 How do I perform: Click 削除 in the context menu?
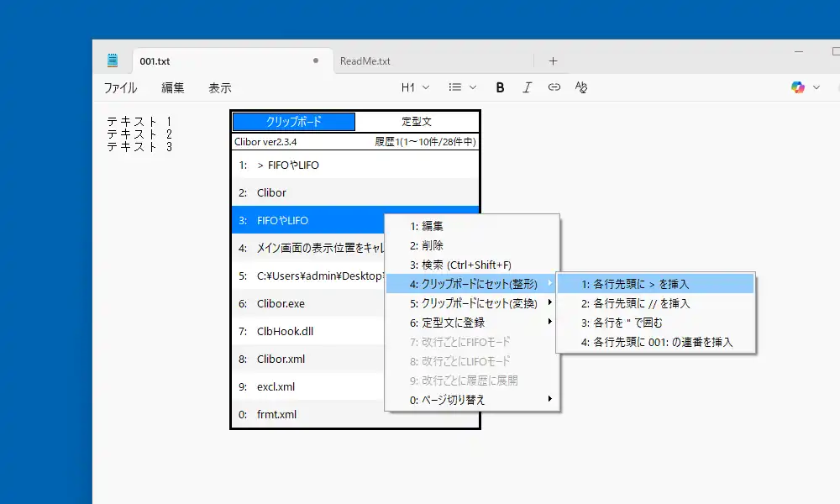427,245
